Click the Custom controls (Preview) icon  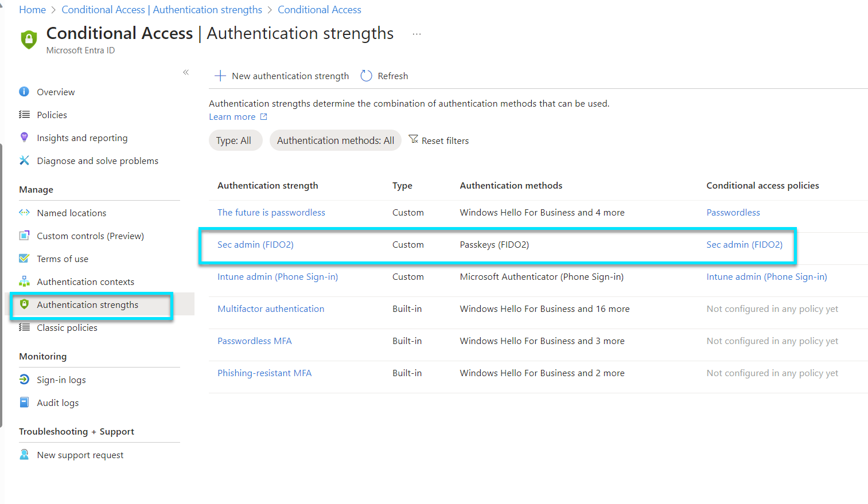(24, 236)
